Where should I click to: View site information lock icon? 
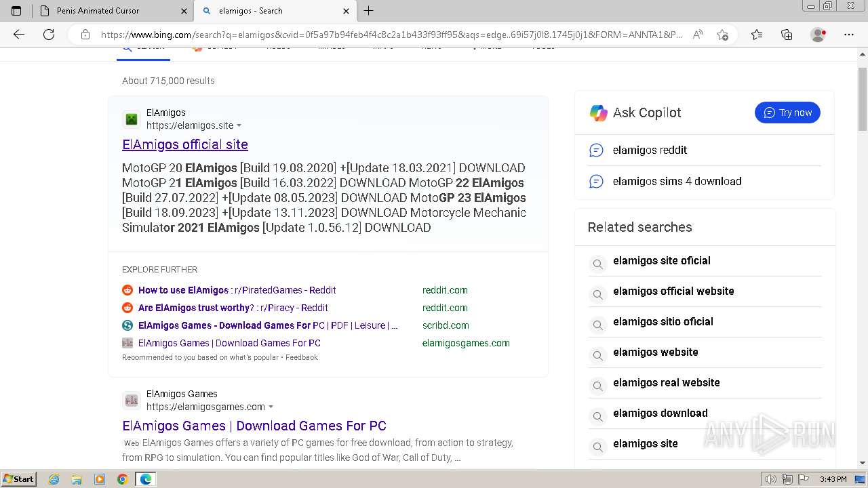coord(85,35)
